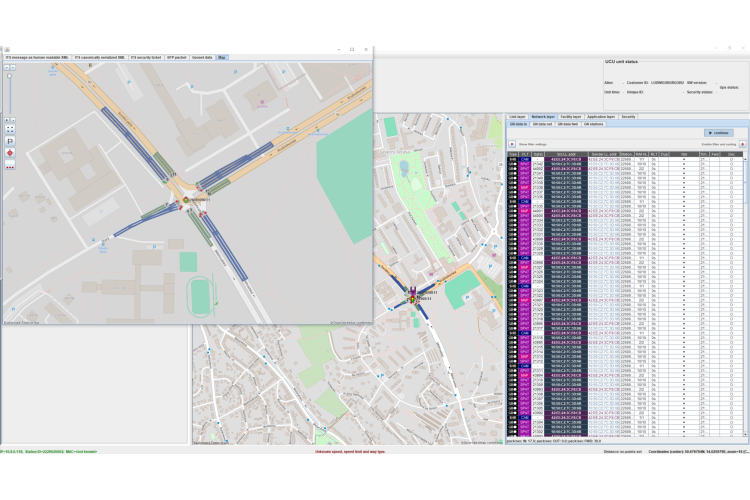Click the SW version label
Screen dimensions: 750x500
point(696,83)
